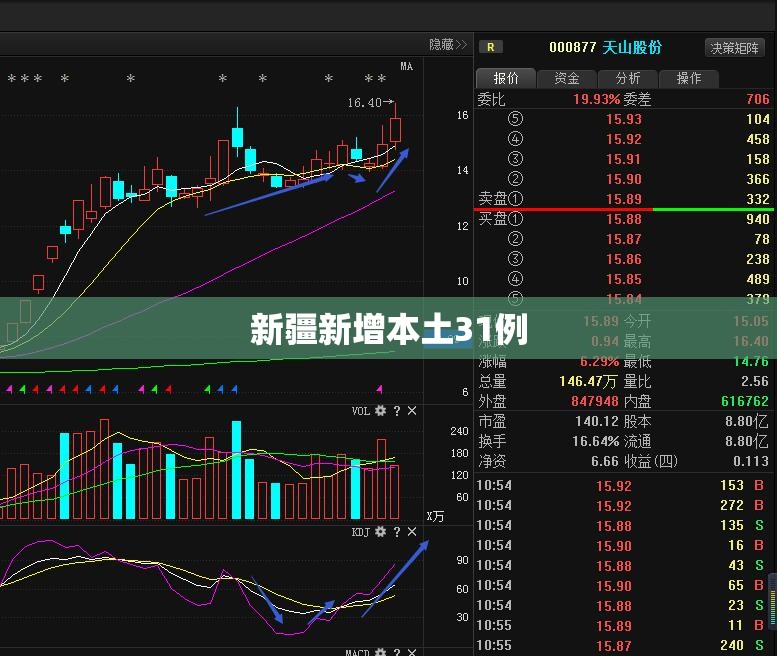Switch to the 操作 tab
The width and height of the screenshot is (777, 656).
point(689,78)
